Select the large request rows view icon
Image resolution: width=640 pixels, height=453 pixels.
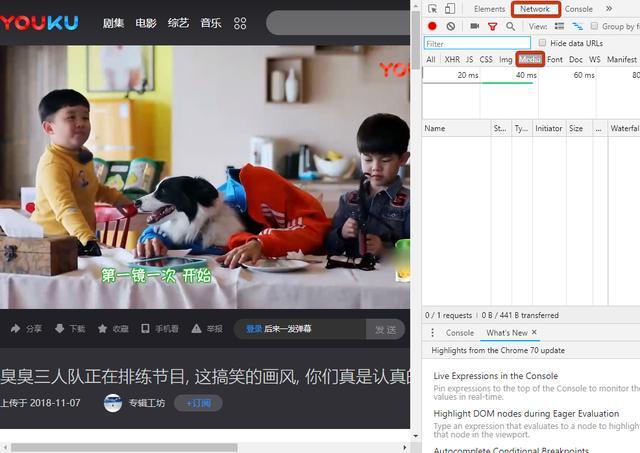[559, 26]
